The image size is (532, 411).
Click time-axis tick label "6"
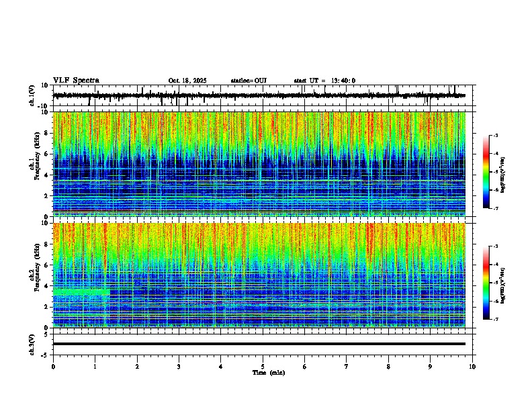pos(305,367)
